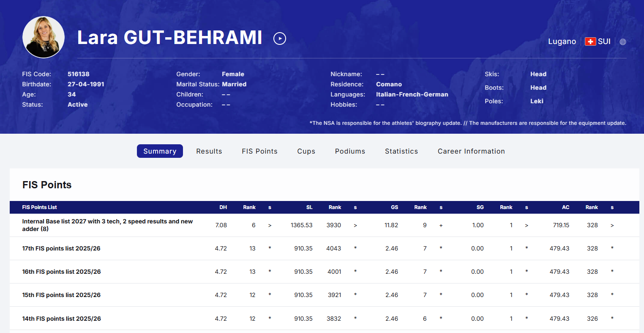Select the Cups tab
Screen dimensions: 644x333
(306, 151)
